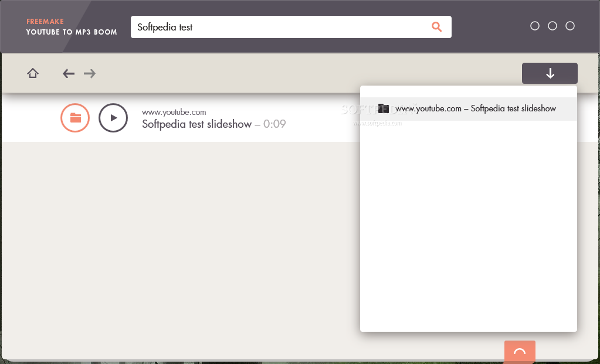Play the Softpedia test slideshow track
This screenshot has width=600, height=364.
click(x=113, y=118)
